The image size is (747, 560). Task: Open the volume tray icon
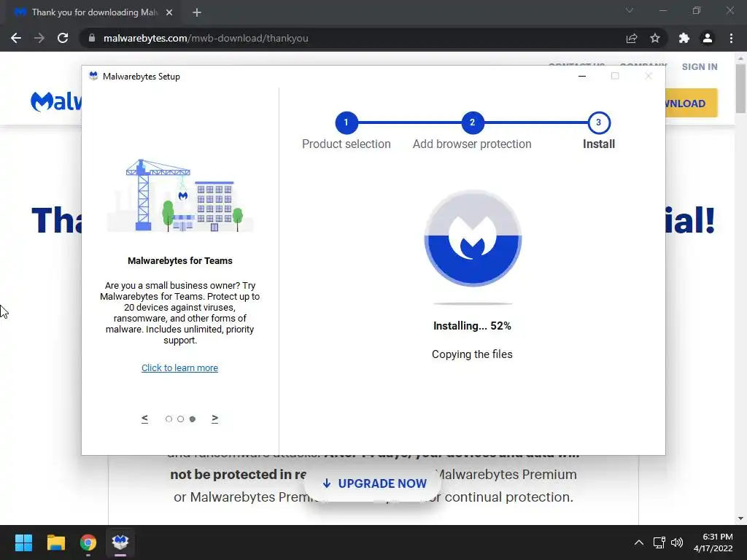click(x=676, y=542)
